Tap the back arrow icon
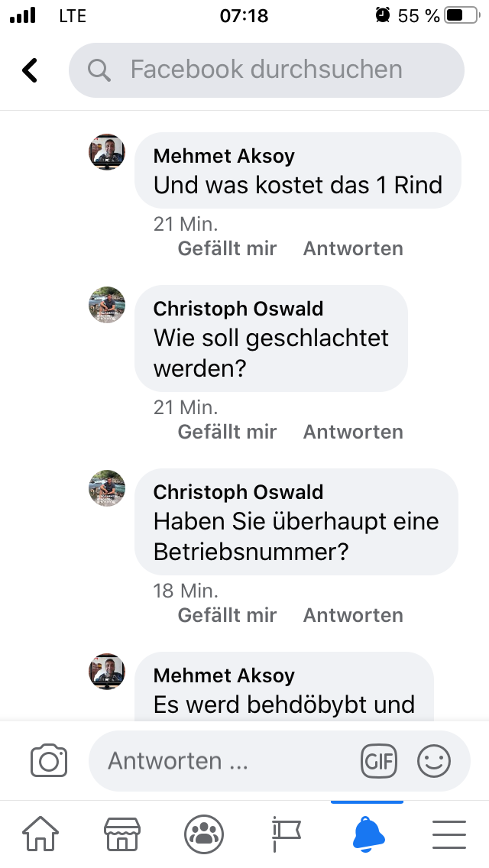Viewport: 489px width, 868px height. click(x=30, y=70)
